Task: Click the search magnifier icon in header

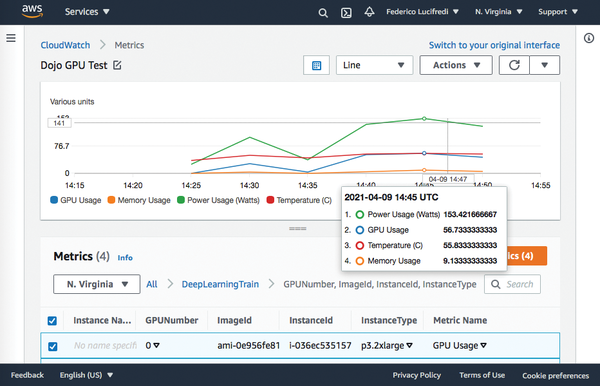Action: click(323, 13)
